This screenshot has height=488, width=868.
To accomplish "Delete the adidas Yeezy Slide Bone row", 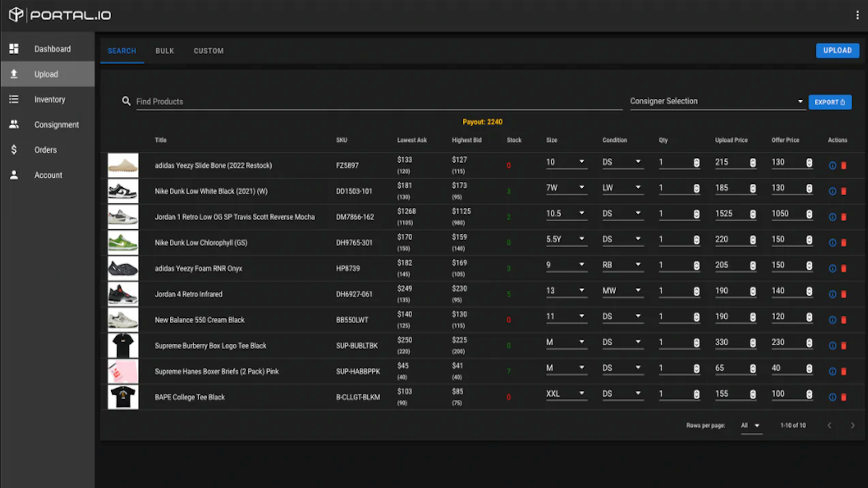I will click(x=844, y=165).
